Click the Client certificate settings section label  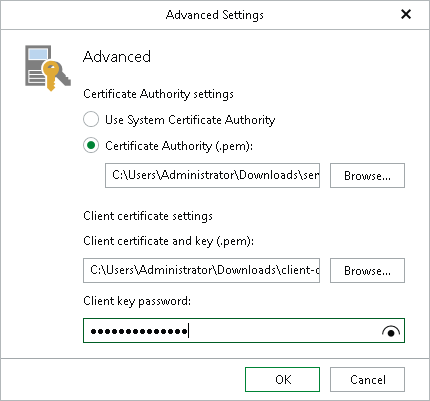(x=148, y=216)
